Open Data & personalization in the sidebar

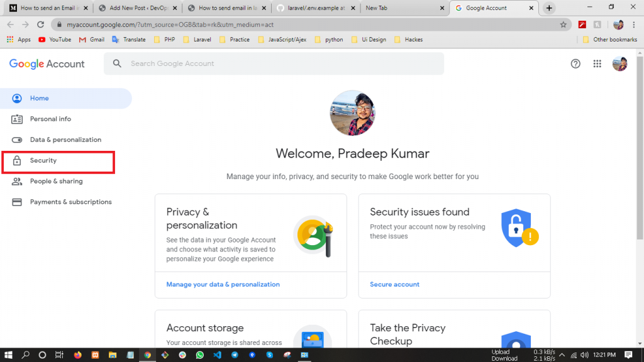[x=65, y=140]
